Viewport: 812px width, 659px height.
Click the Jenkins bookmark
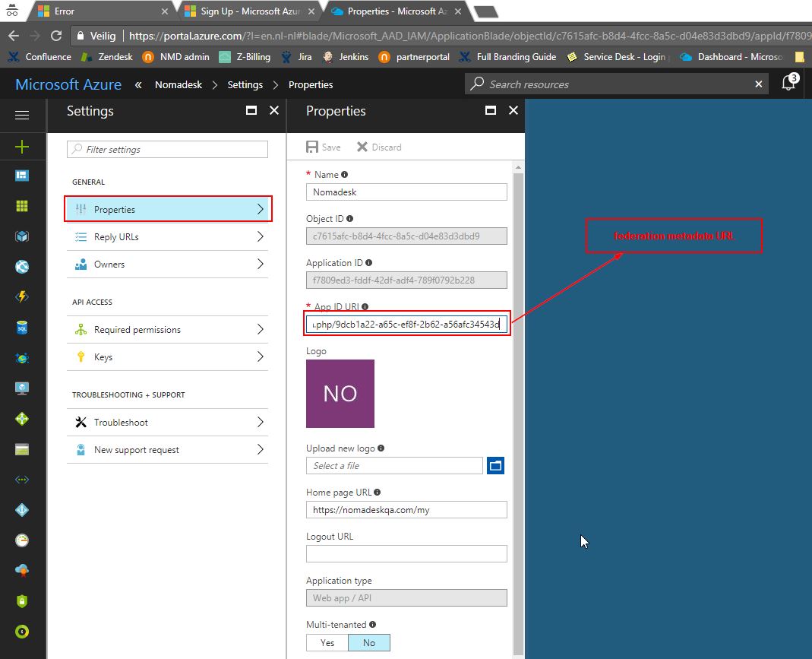(346, 57)
